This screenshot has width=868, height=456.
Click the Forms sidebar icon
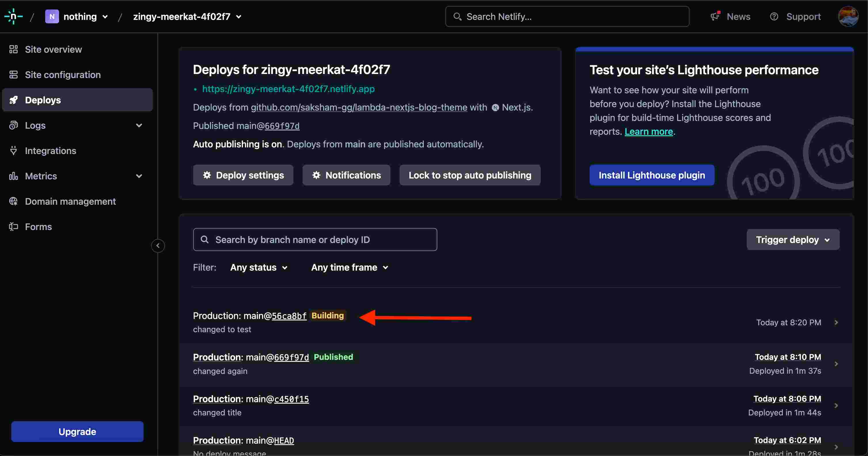pos(14,227)
